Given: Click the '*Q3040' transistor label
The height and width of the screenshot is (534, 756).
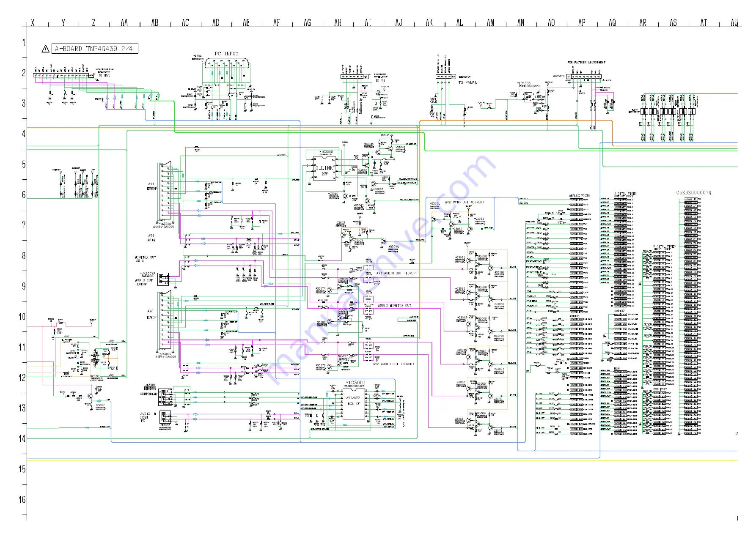Looking at the screenshot, I should click(333, 194).
